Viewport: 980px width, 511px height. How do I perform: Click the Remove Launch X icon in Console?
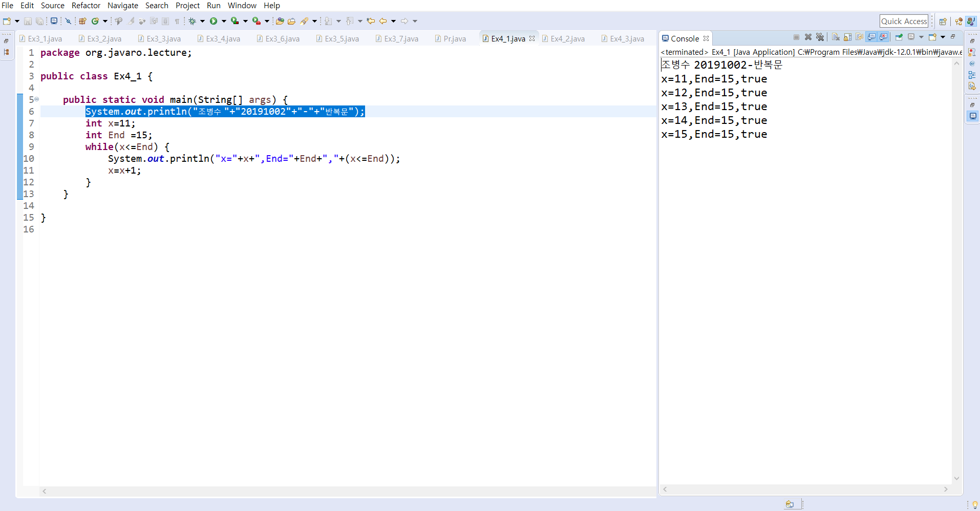[808, 37]
